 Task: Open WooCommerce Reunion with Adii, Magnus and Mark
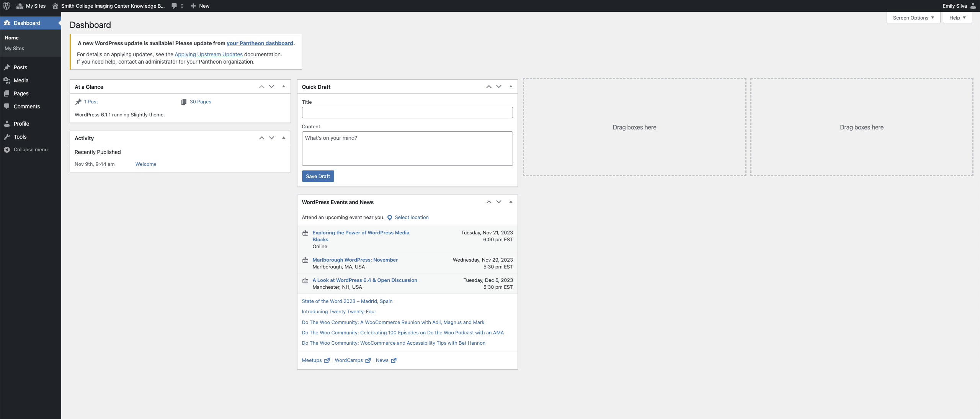393,322
